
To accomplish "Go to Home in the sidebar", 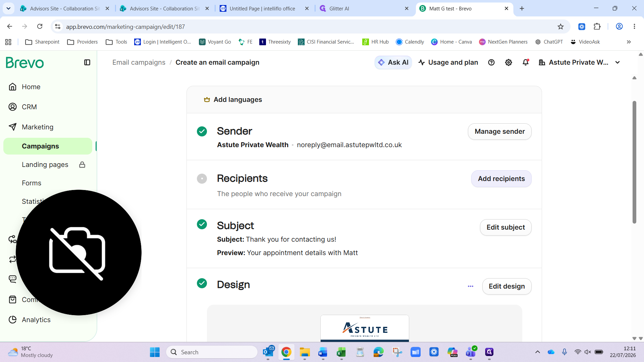I will [31, 87].
